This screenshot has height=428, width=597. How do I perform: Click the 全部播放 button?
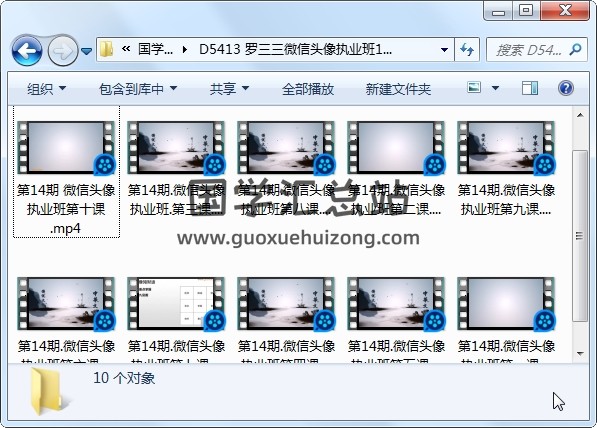click(x=308, y=89)
